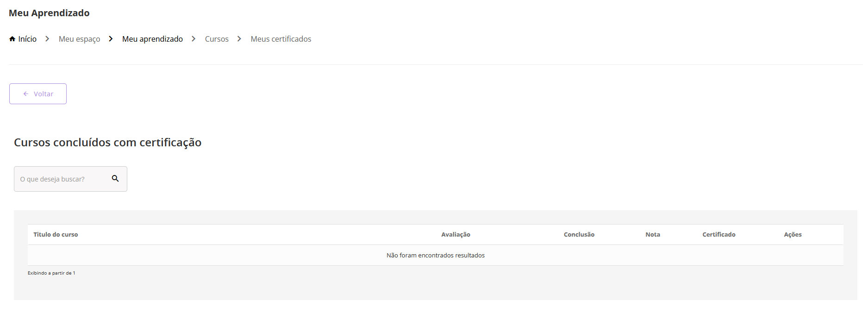The height and width of the screenshot is (313, 868).
Task: Click the chevron after Início breadcrumb
Action: (47, 39)
